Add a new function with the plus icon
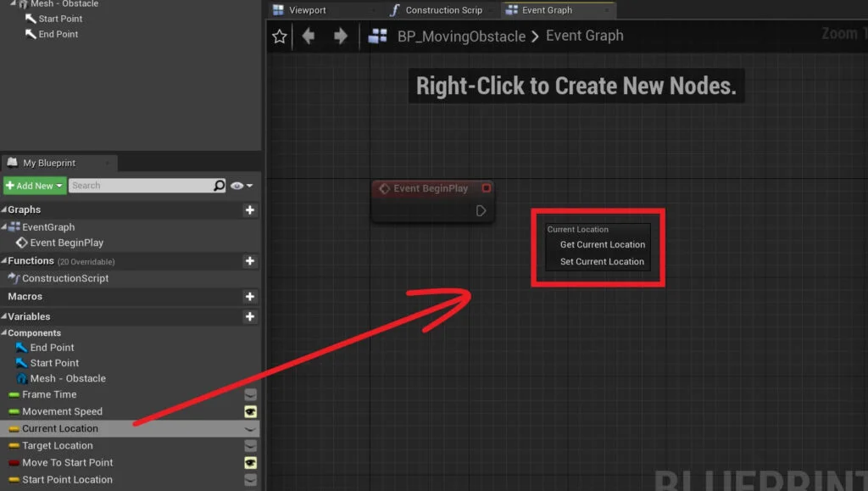Image resolution: width=868 pixels, height=491 pixels. (249, 261)
